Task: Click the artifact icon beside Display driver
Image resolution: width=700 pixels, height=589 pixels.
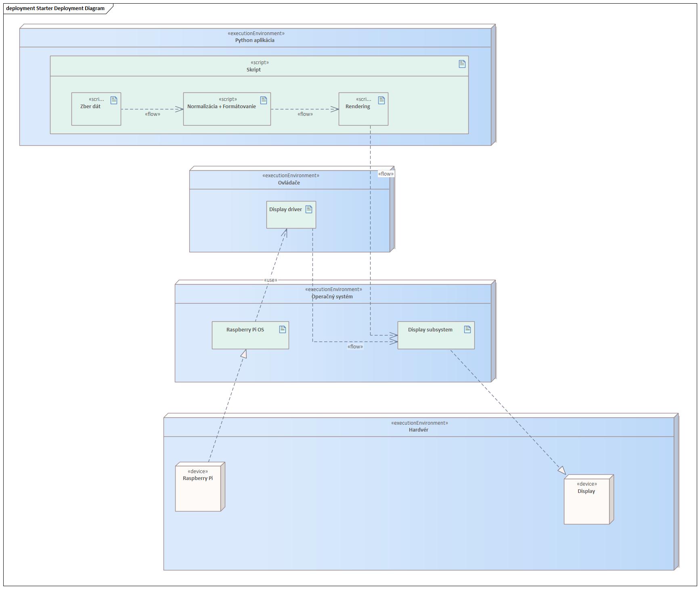Action: click(309, 209)
